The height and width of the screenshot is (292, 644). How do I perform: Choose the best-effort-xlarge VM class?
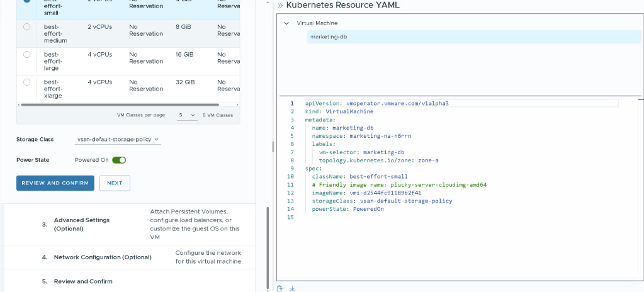pos(26,82)
